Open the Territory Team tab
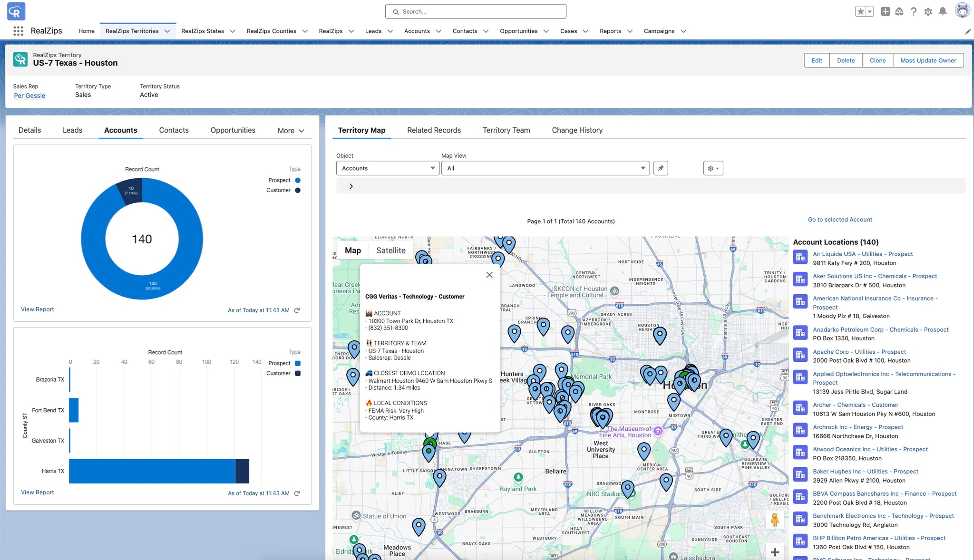Image resolution: width=974 pixels, height=560 pixels. pyautogui.click(x=506, y=130)
